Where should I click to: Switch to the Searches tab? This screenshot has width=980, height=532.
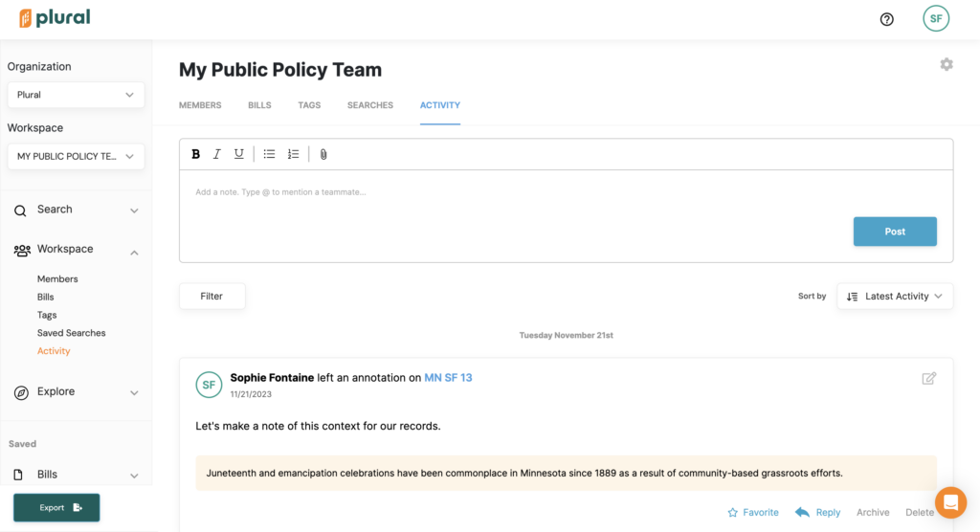(370, 105)
